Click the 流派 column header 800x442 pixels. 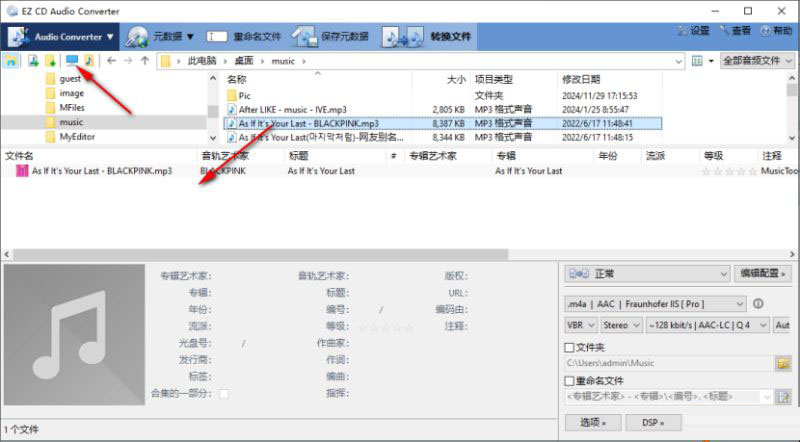(670, 156)
